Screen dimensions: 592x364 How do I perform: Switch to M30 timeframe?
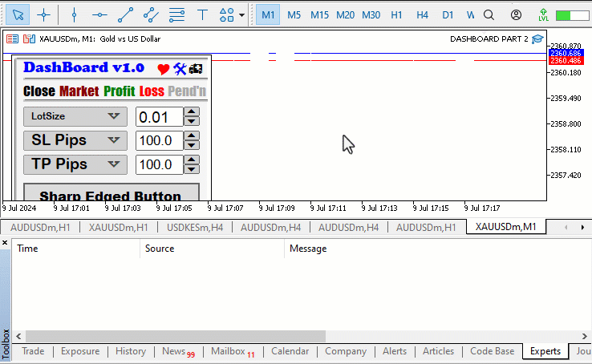click(x=371, y=15)
